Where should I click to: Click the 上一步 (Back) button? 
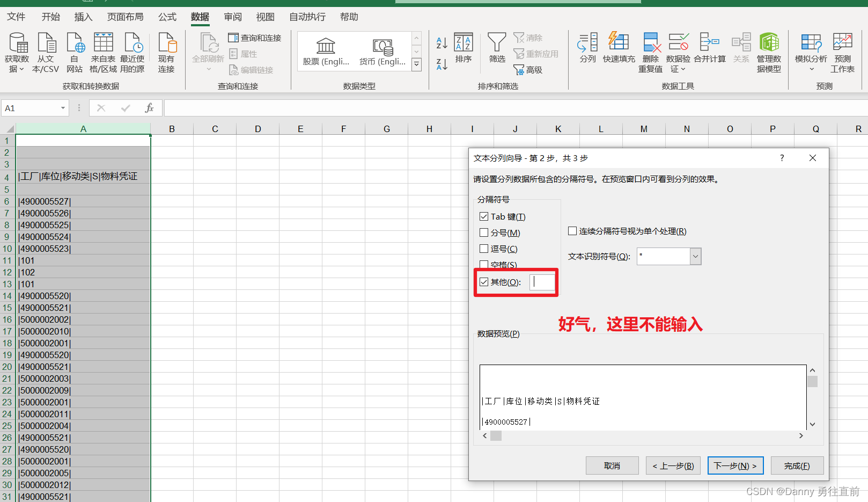673,465
